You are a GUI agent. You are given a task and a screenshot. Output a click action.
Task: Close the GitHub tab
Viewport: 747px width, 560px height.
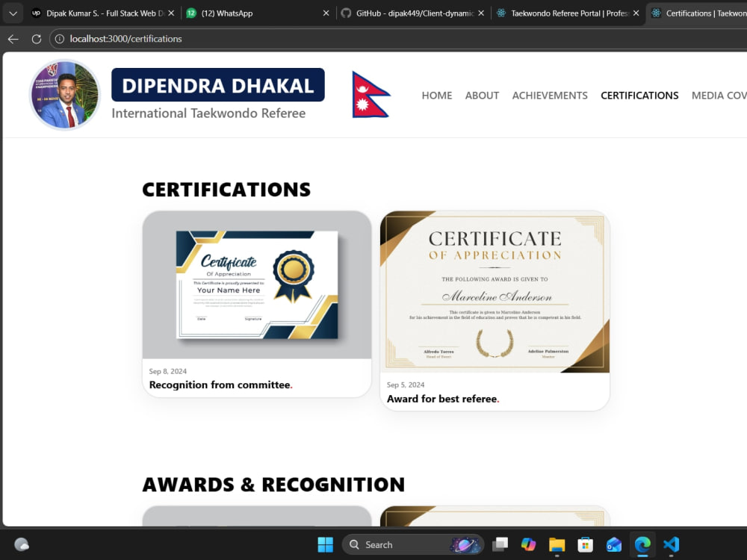(x=481, y=13)
